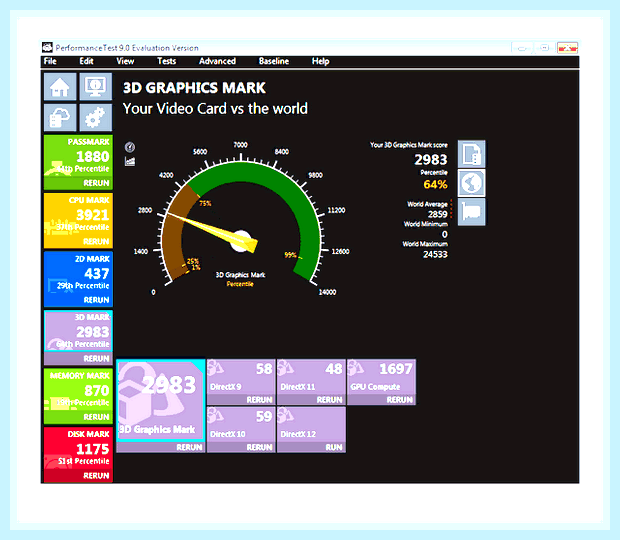The width and height of the screenshot is (620, 540).
Task: Open the View menu
Action: click(x=125, y=61)
